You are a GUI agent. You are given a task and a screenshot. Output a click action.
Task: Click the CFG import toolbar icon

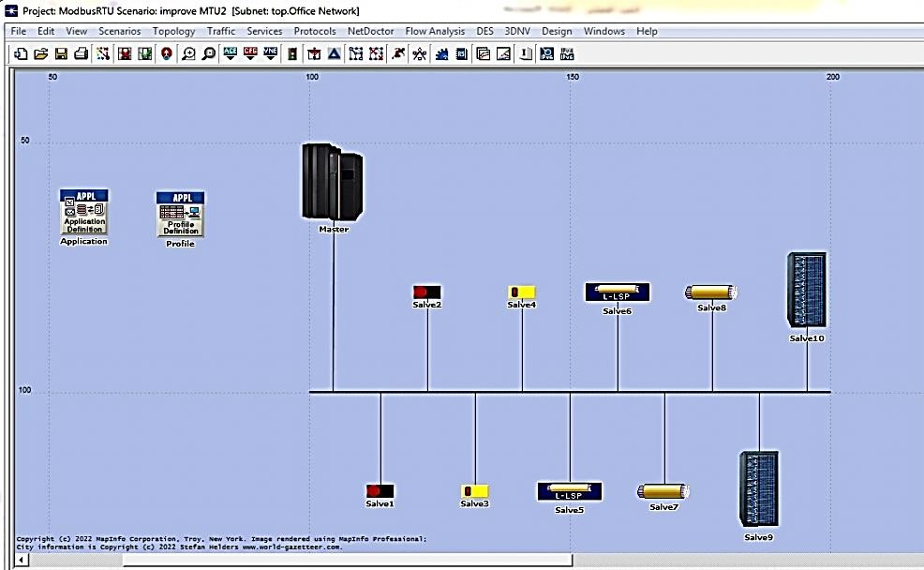coord(250,53)
